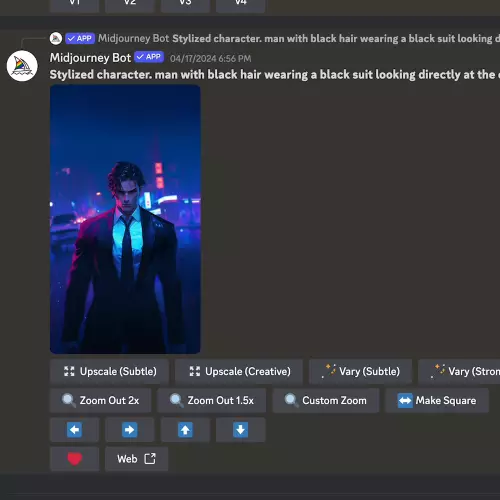
Task: Click the Upscale (Creative) button
Action: (x=239, y=371)
